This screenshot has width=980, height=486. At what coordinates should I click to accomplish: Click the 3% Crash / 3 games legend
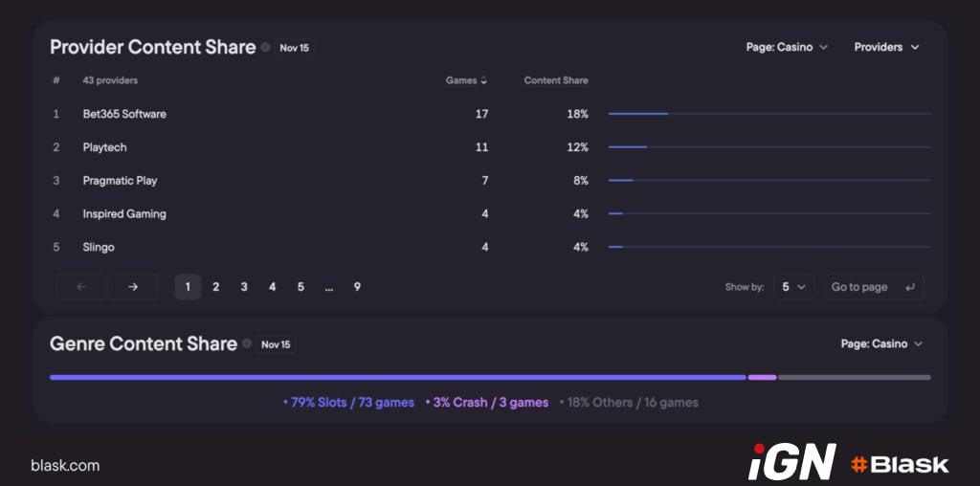click(487, 403)
